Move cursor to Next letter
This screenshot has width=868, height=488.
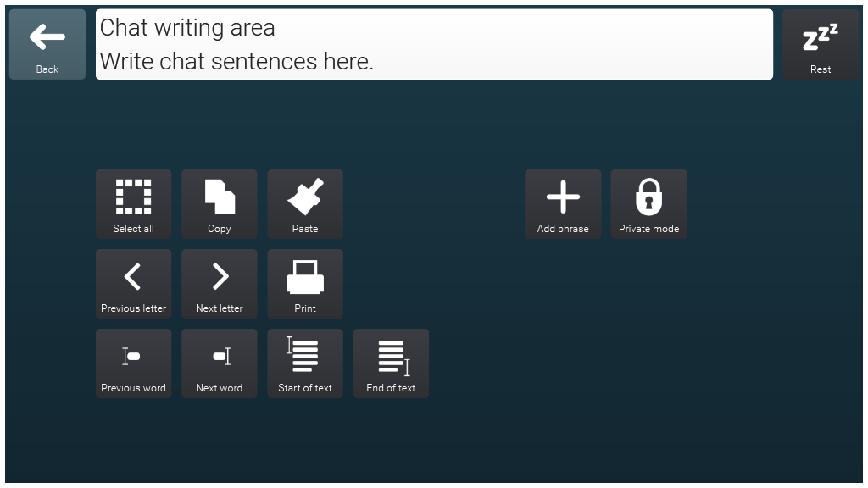(219, 283)
